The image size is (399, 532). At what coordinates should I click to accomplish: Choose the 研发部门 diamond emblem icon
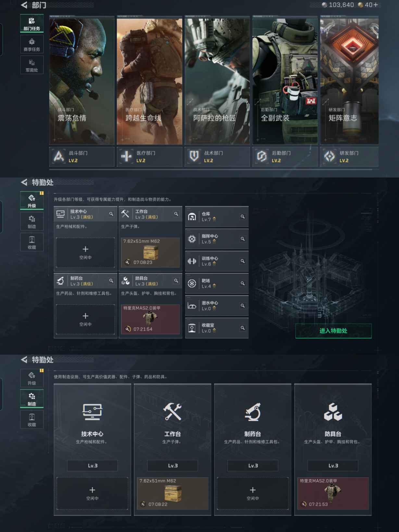pyautogui.click(x=330, y=157)
